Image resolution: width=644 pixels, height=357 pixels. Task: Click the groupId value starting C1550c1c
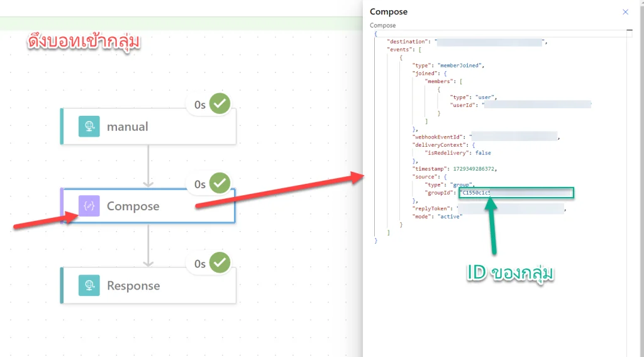click(516, 193)
